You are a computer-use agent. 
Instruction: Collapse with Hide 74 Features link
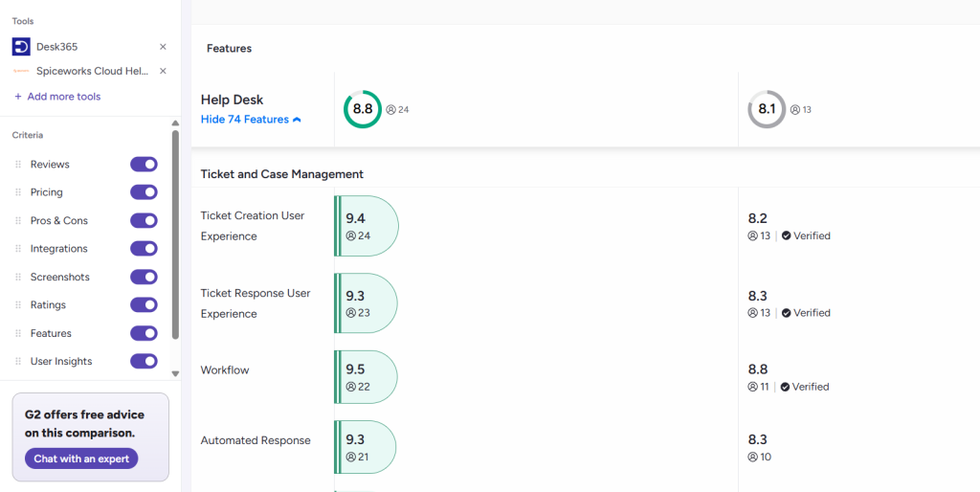[251, 120]
